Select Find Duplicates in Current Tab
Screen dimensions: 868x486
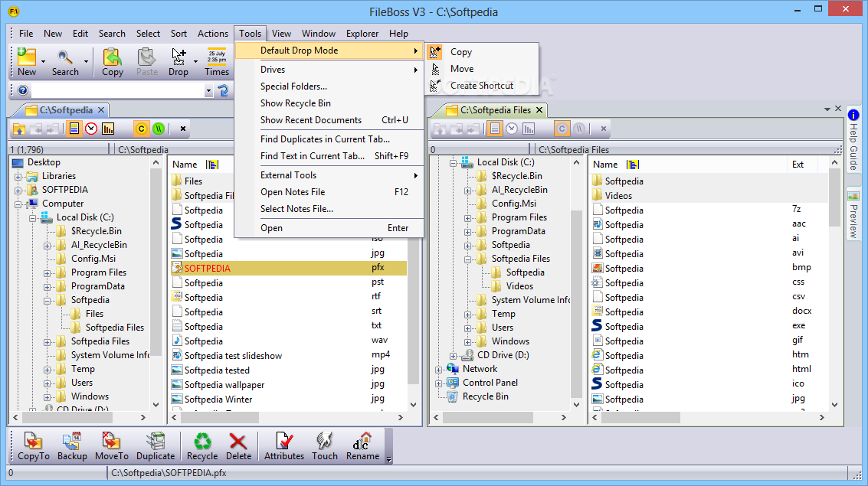(329, 139)
